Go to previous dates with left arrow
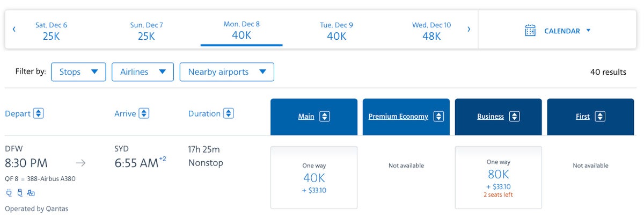 [14, 30]
